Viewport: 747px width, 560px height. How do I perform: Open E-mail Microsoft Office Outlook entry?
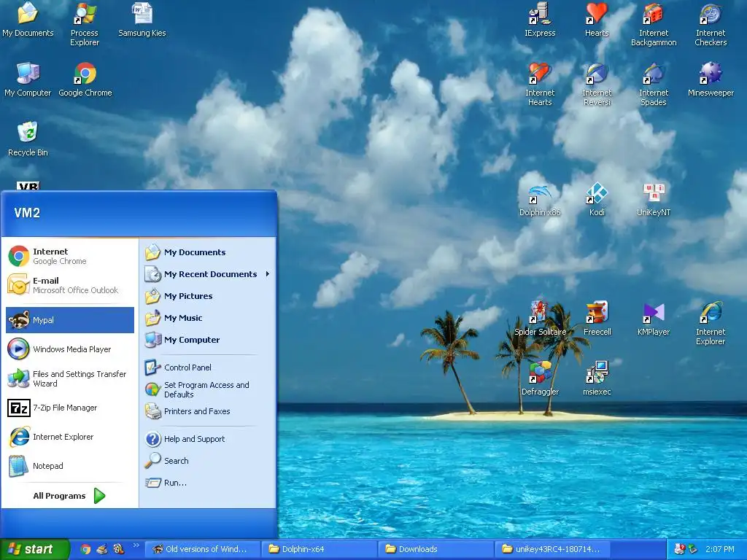70,285
